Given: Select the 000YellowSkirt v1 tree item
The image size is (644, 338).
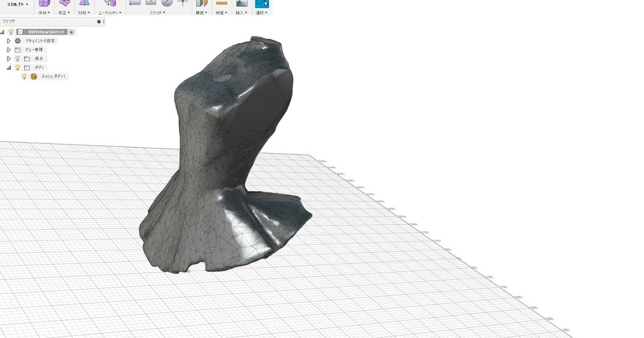Looking at the screenshot, I should pos(45,32).
